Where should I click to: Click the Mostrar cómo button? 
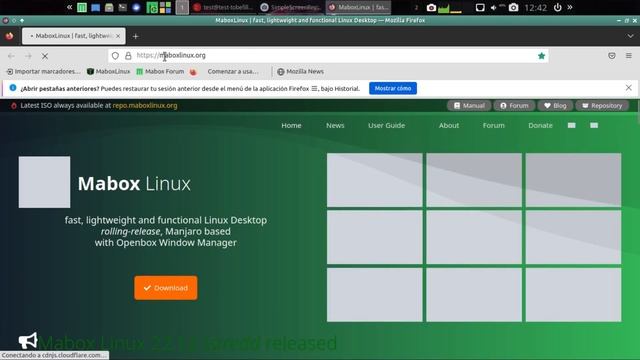point(393,88)
